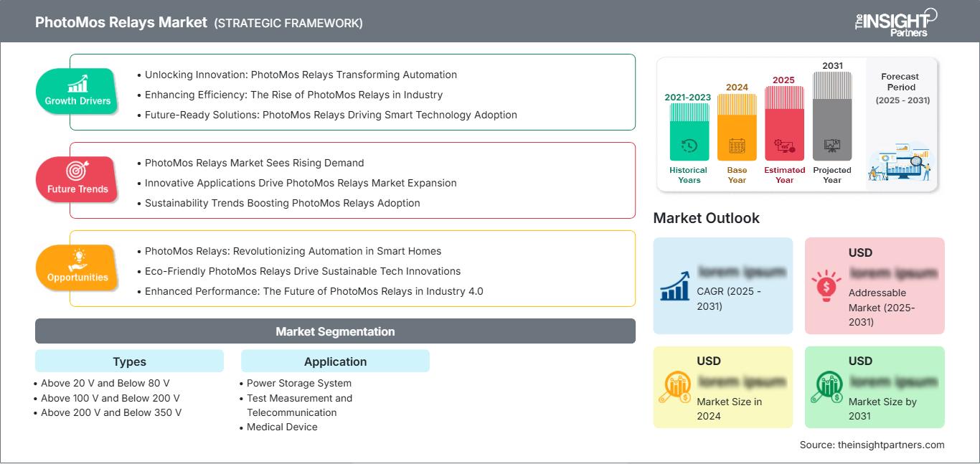The width and height of the screenshot is (980, 464).
Task: Click the Projected Year presentation icon
Action: pyautogui.click(x=832, y=146)
